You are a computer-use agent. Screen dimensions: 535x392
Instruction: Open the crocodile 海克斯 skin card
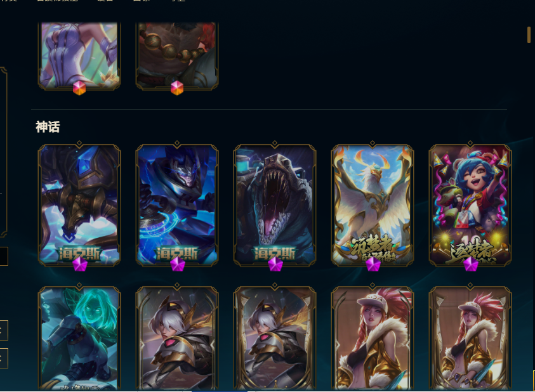[x=275, y=205]
